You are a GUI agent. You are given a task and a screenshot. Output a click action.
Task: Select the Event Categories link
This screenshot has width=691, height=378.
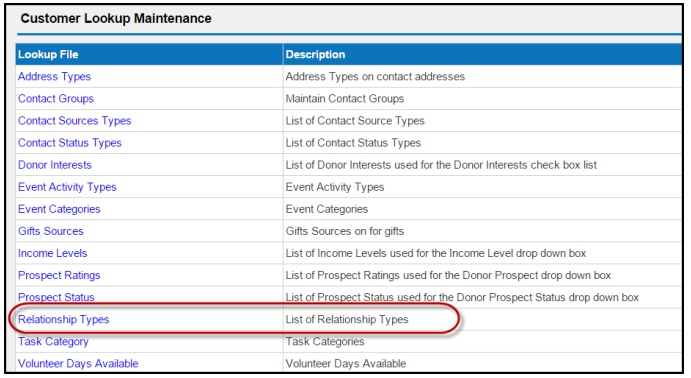[x=59, y=209]
